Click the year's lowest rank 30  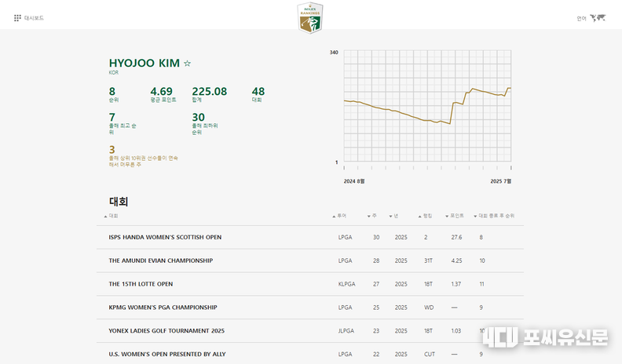click(199, 117)
